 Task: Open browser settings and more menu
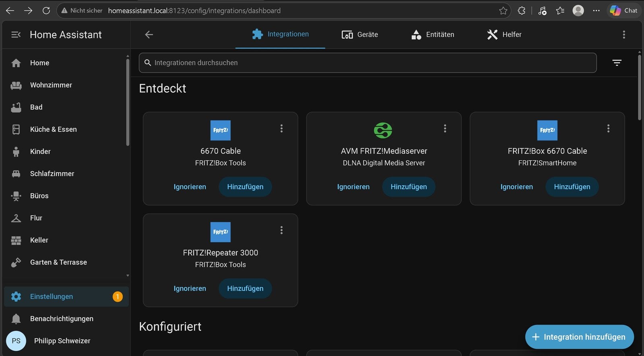click(596, 11)
